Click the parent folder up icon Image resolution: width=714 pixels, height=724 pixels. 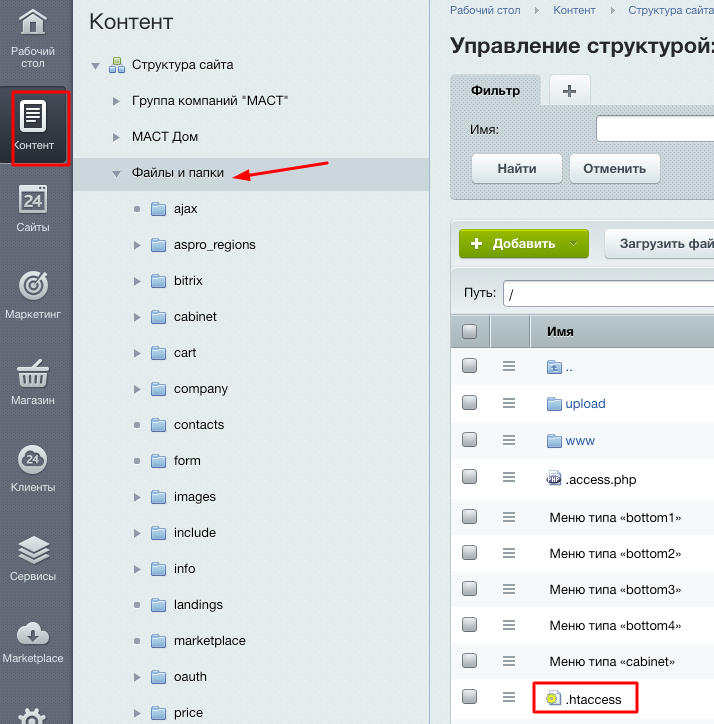554,367
